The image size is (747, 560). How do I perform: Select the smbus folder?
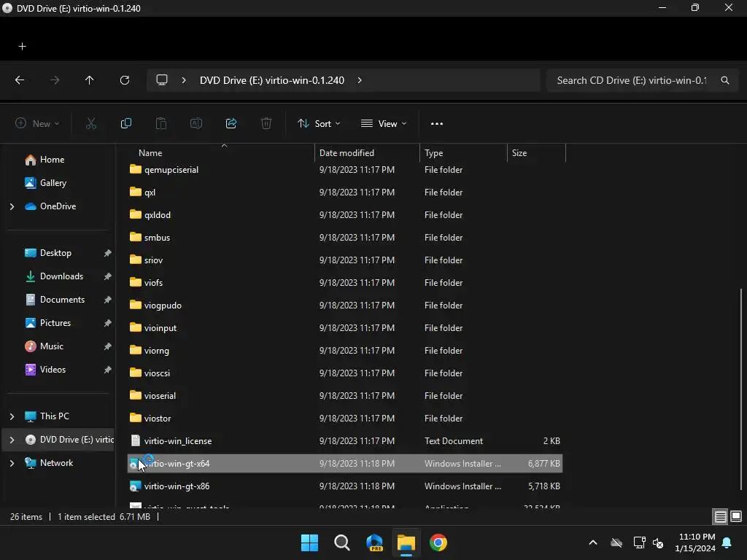click(x=345, y=238)
